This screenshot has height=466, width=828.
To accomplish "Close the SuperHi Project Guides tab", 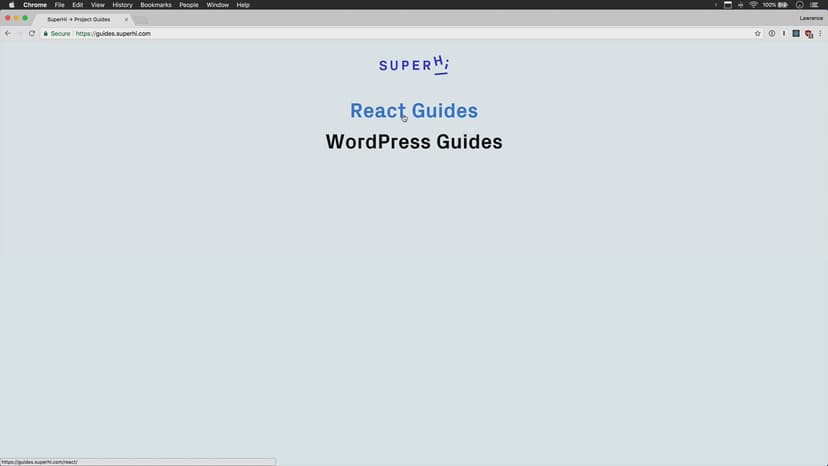I will [x=126, y=19].
